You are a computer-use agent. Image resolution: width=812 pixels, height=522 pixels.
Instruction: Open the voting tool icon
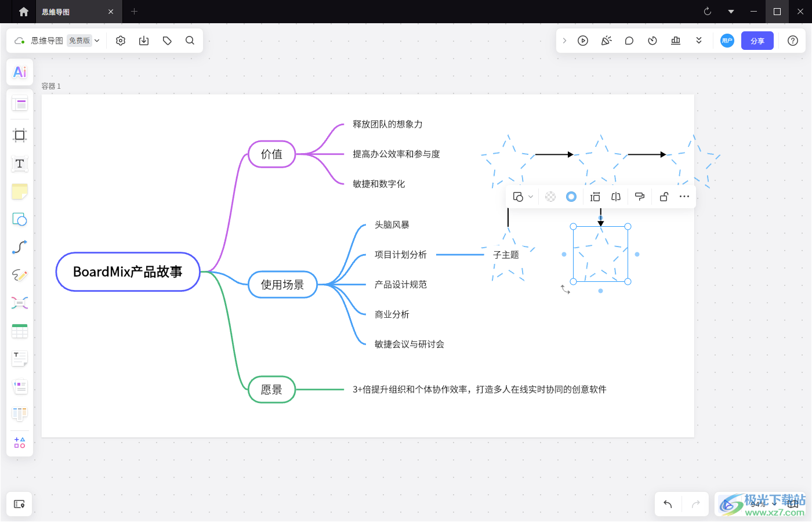[676, 41]
